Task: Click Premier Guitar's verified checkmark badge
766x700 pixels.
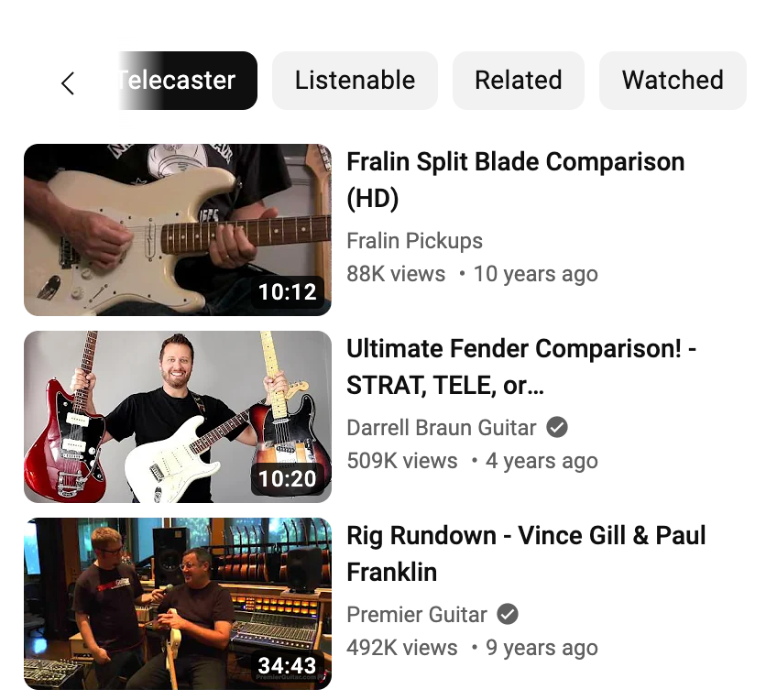Action: (x=508, y=614)
